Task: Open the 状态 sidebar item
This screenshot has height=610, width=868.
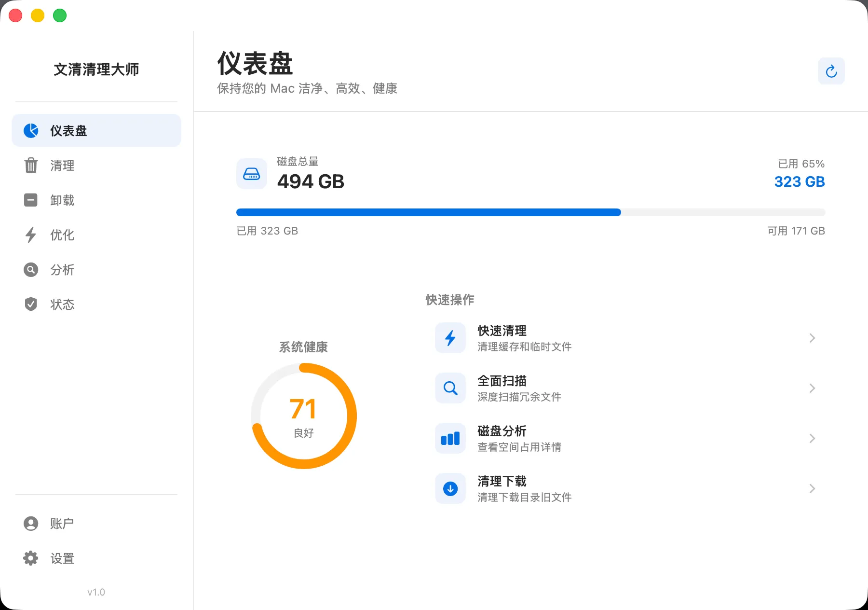Action: [96, 304]
